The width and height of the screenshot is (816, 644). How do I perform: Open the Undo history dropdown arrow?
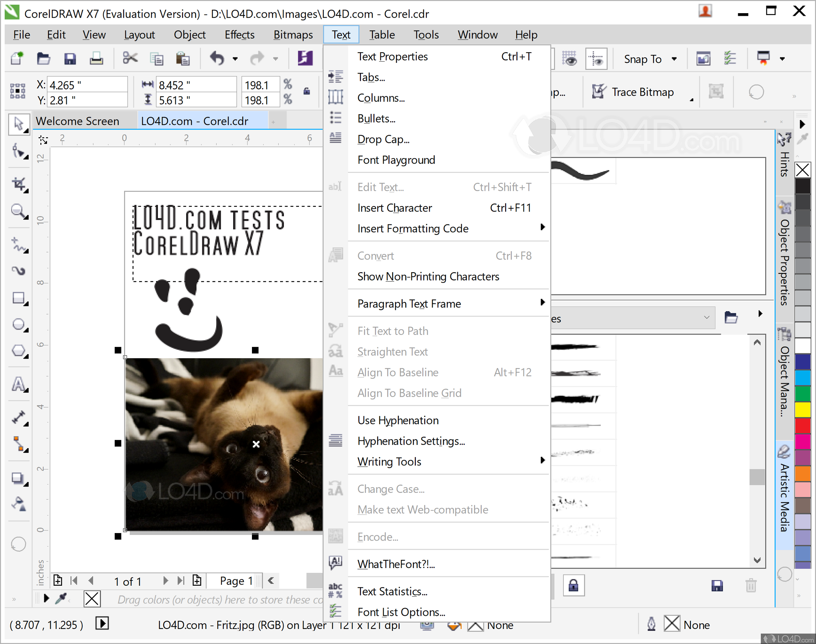tap(235, 59)
